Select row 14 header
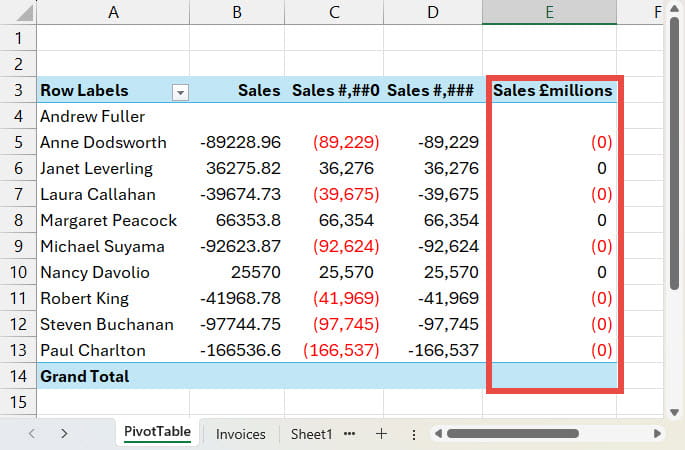Viewport: 685px width, 450px height. (x=18, y=376)
